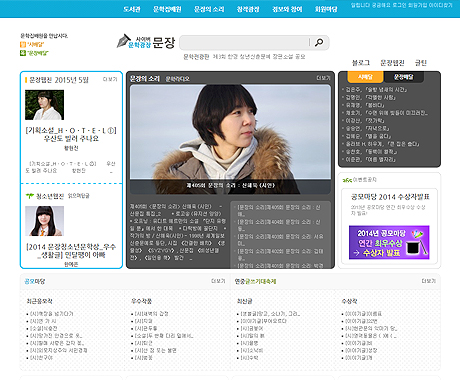
Task: Open the [기획소설_H·O·T·E·L①] article title
Action: click(x=71, y=134)
